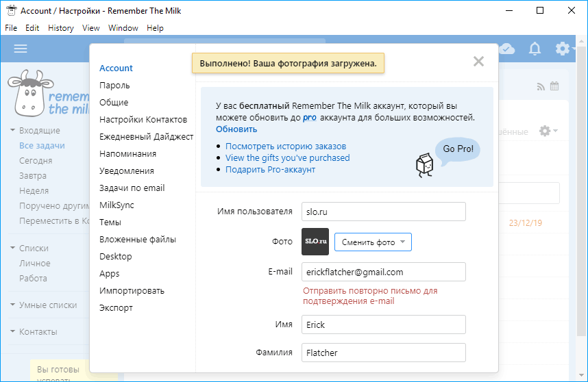Switch to Общие settings

114,102
